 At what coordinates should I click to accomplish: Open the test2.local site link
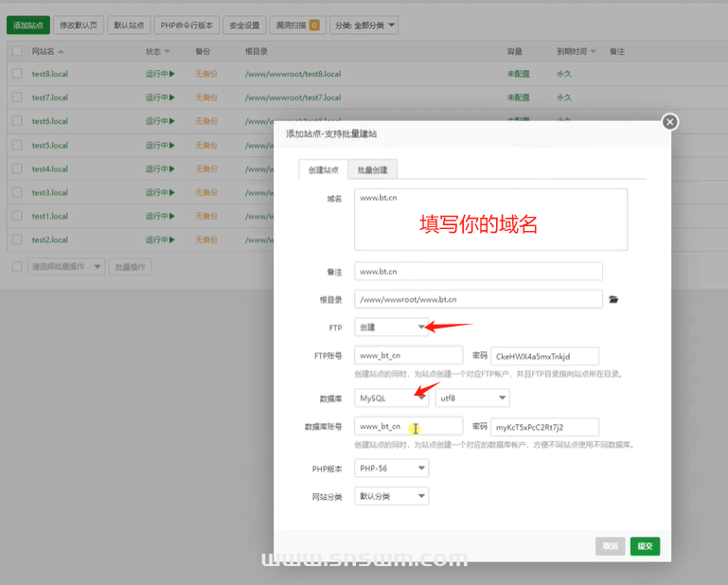(49, 240)
